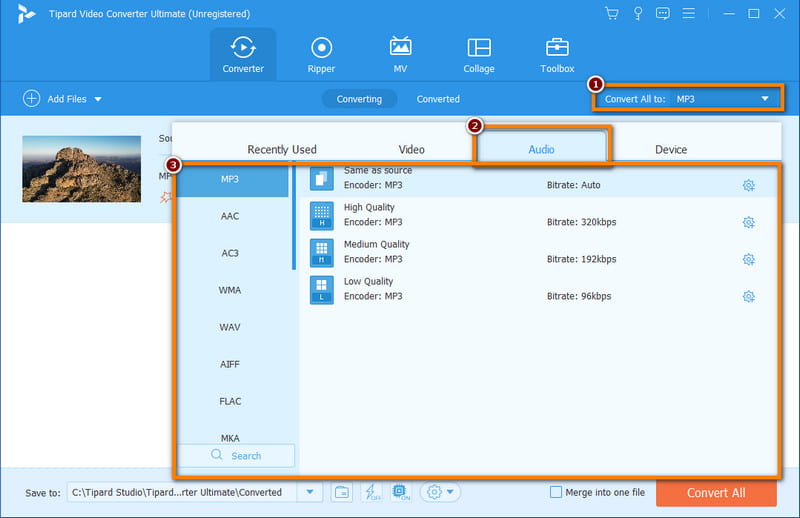Click the Tipard app logo icon
Viewport: 800px width, 518px height.
point(25,13)
